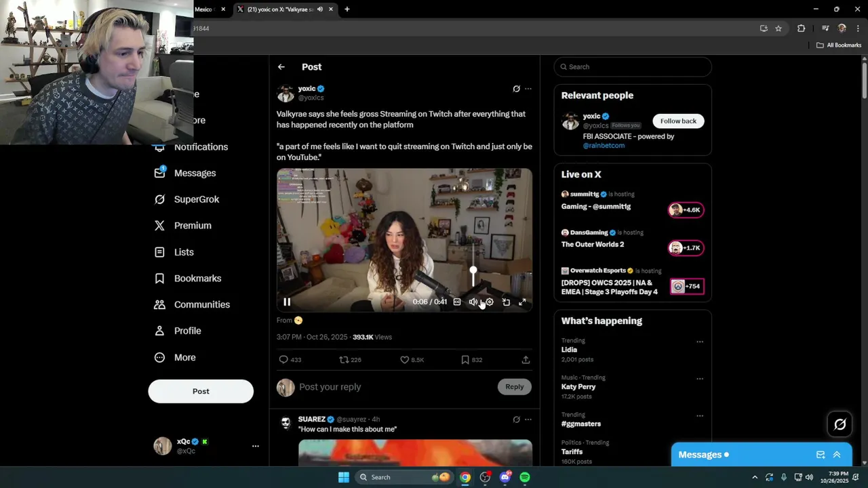
Task: Open Premium in the sidebar
Action: click(183, 226)
